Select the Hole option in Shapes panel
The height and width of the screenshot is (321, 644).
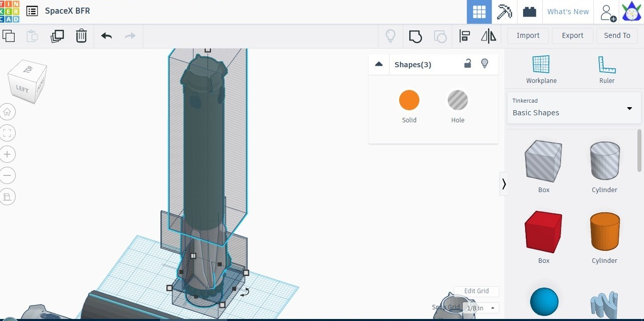point(457,100)
